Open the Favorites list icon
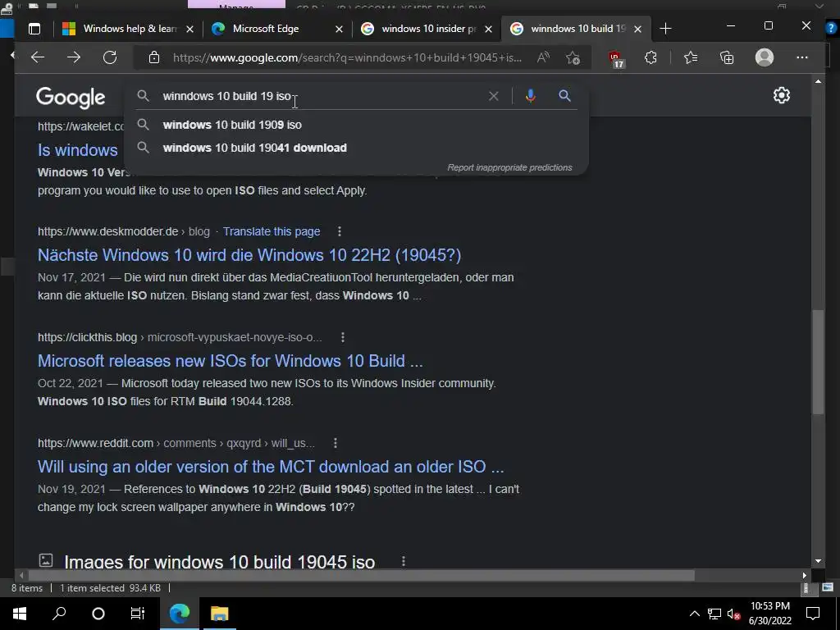 [691, 57]
